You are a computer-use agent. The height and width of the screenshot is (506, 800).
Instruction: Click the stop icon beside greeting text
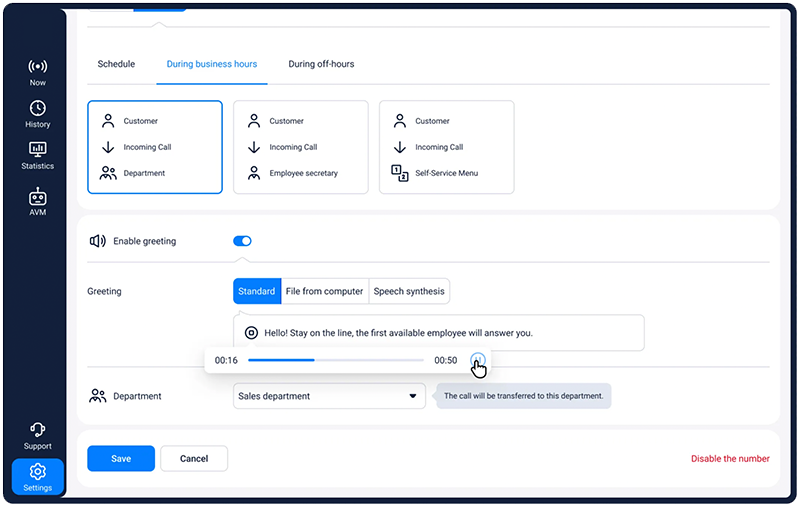[251, 333]
